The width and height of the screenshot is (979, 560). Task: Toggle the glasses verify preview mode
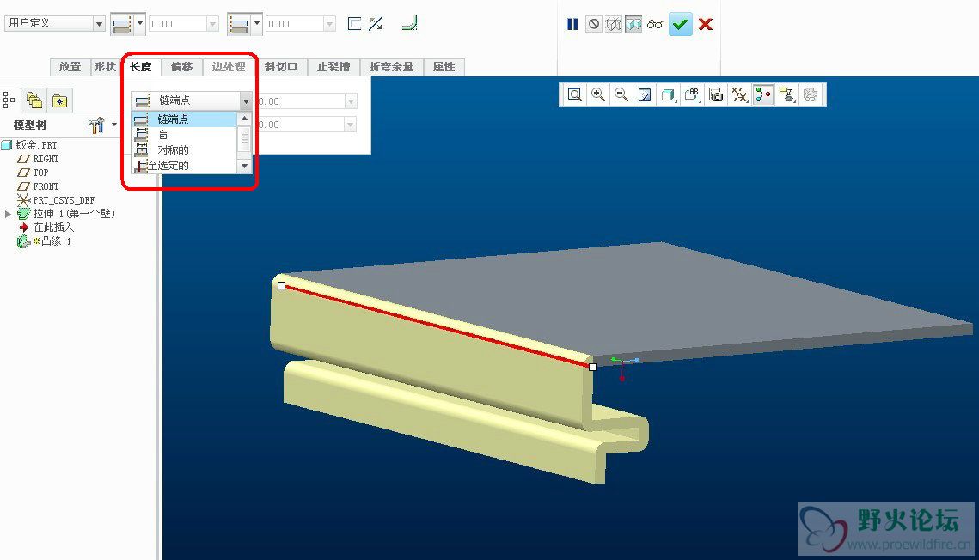coord(656,24)
